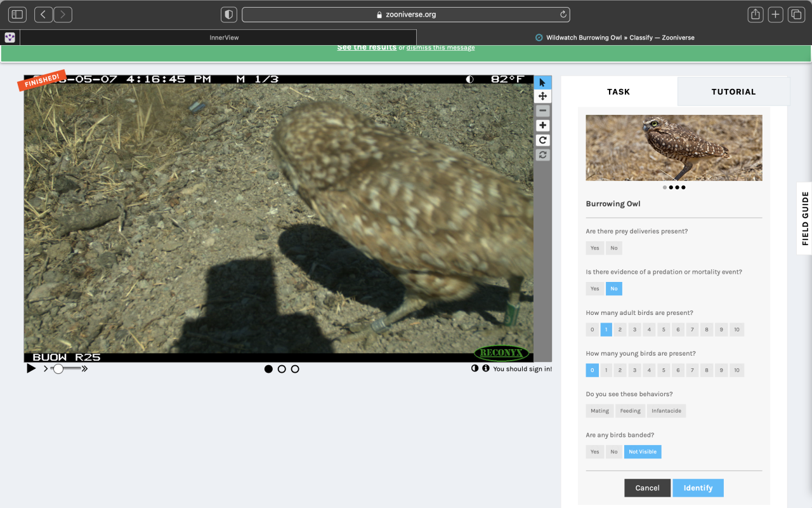This screenshot has width=812, height=508.
Task: Answer Yes for predation or mortality event
Action: coord(594,289)
